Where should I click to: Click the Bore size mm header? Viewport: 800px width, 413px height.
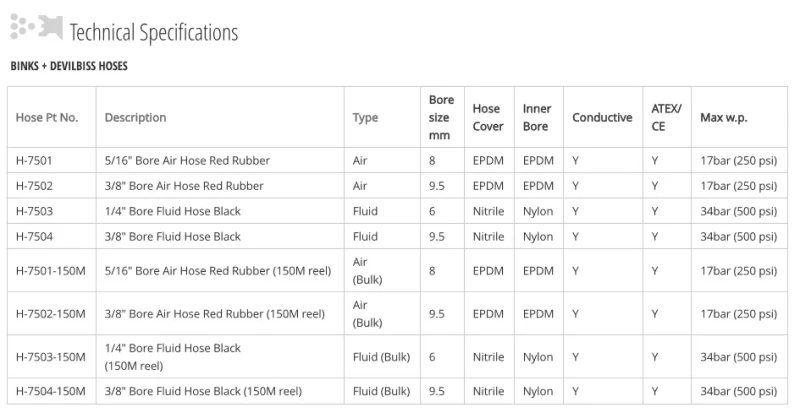pyautogui.click(x=441, y=117)
